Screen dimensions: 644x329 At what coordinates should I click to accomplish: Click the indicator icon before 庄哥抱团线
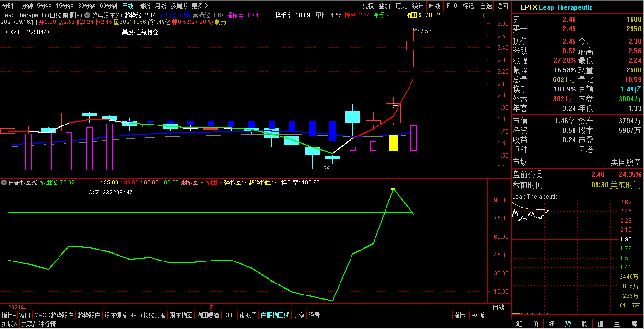tap(4, 182)
